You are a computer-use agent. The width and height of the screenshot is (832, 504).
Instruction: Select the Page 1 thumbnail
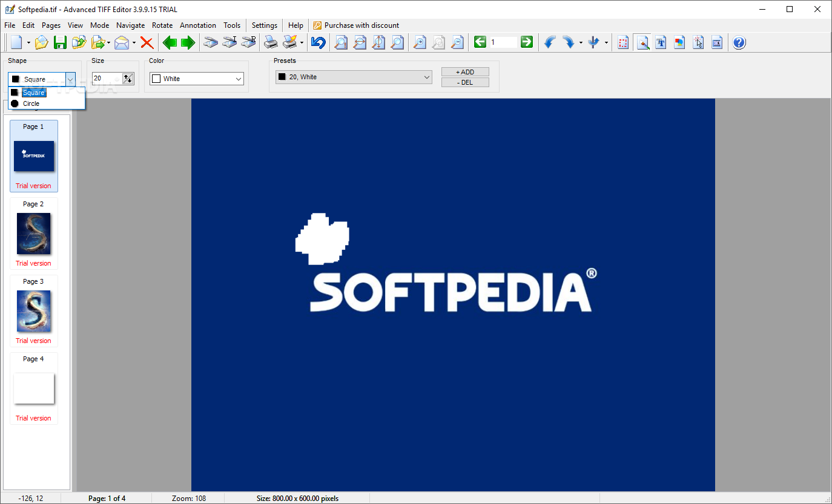pos(34,156)
